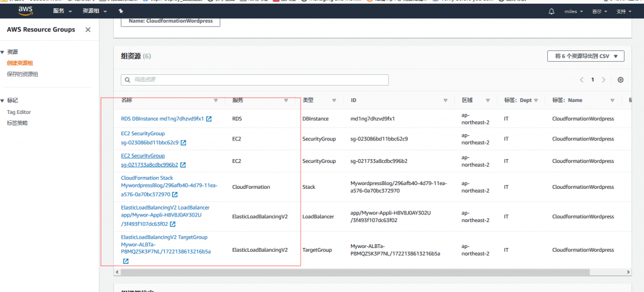Open the 服务 menu
The width and height of the screenshot is (644, 292).
(62, 11)
